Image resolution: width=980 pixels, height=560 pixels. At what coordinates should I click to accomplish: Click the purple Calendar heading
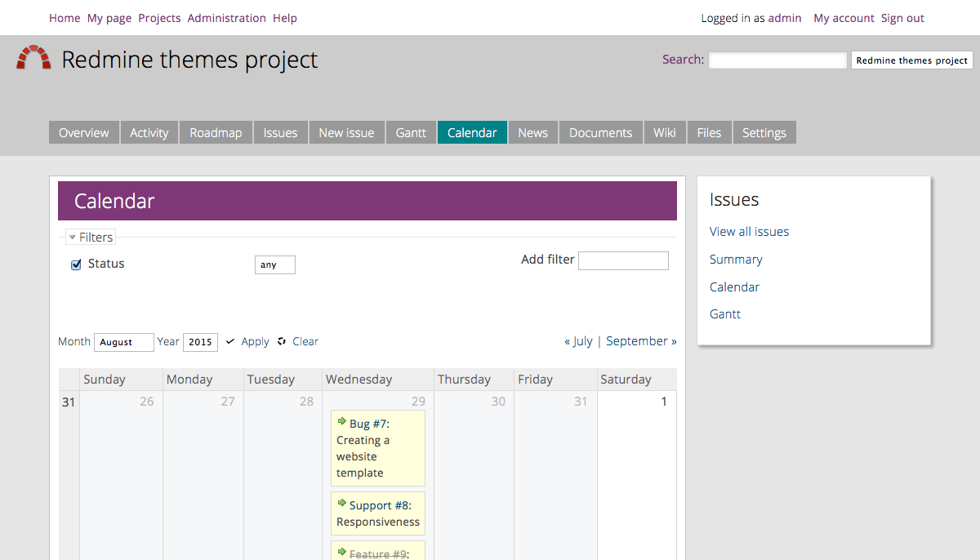coord(367,201)
